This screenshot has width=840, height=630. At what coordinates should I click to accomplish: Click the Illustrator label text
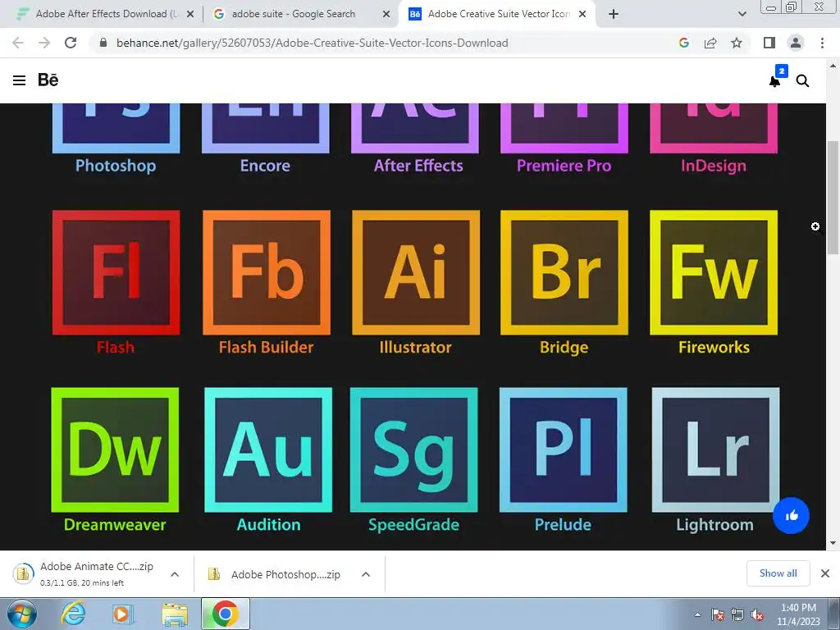click(x=416, y=347)
